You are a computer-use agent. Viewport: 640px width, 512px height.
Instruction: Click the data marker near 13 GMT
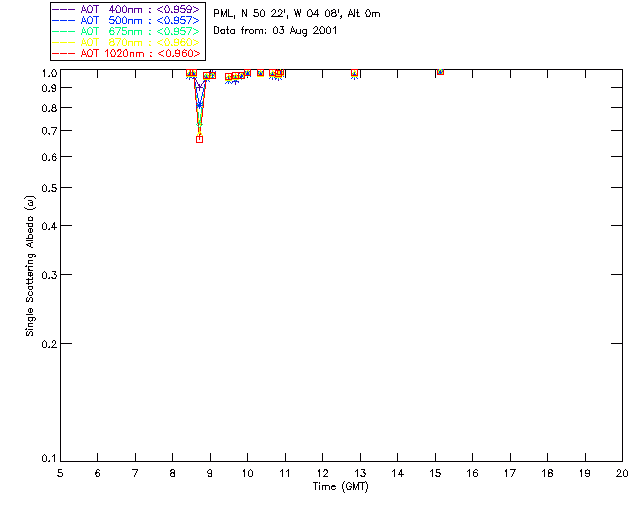coord(354,73)
